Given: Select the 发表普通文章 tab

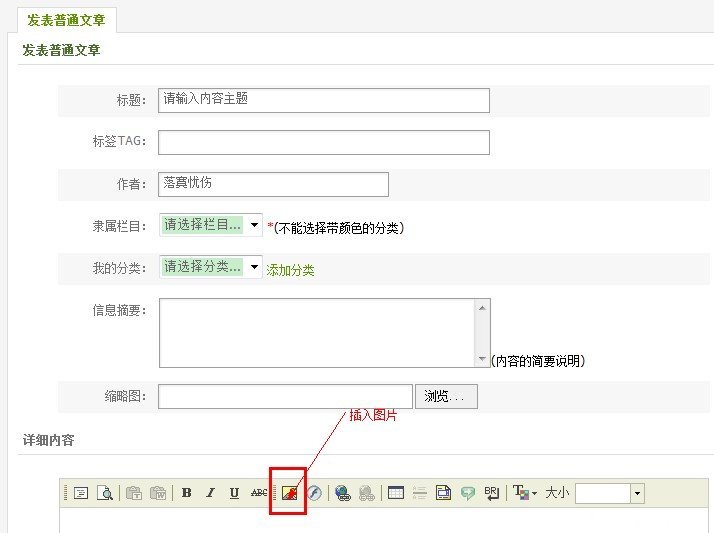Looking at the screenshot, I should pos(66,20).
